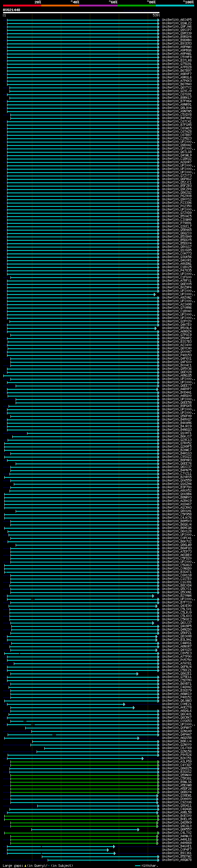
Task: Choose alignment entry UniRef100_A7P6K3
Action: point(176,81)
